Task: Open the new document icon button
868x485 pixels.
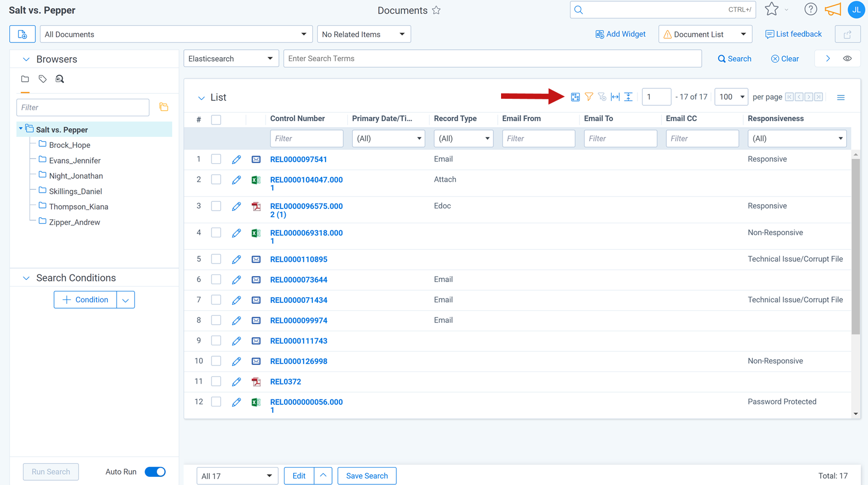Action: coord(22,34)
